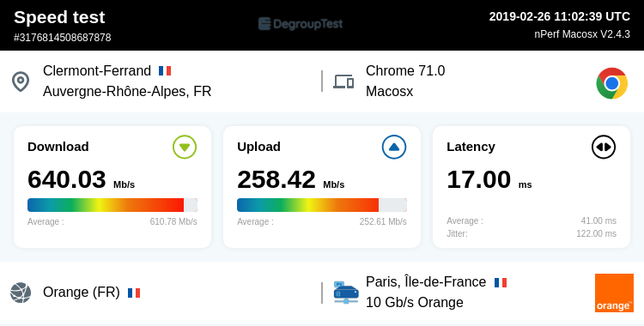644x326 pixels.
Task: Select the 640.03 Mb/s download value
Action: [x=81, y=180]
